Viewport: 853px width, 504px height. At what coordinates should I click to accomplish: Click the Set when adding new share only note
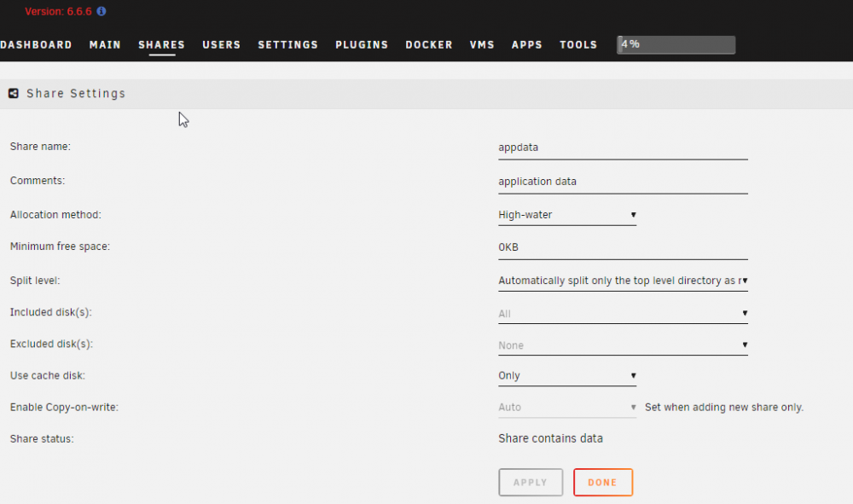724,408
